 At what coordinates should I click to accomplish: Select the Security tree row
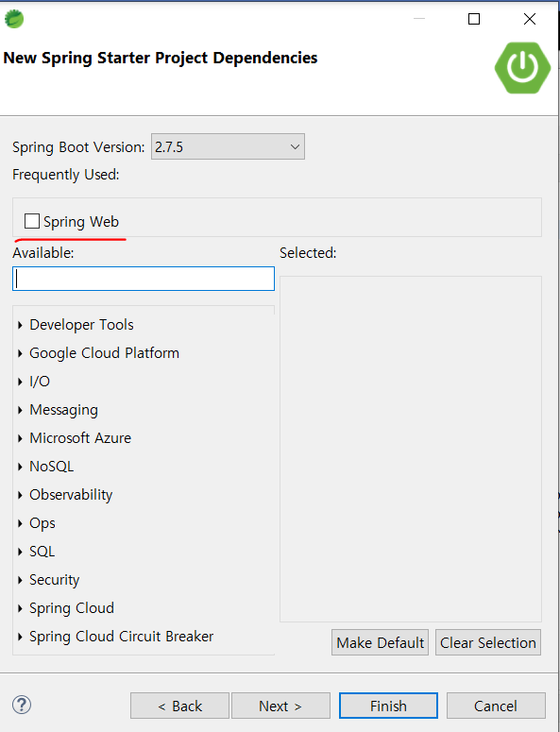(55, 580)
